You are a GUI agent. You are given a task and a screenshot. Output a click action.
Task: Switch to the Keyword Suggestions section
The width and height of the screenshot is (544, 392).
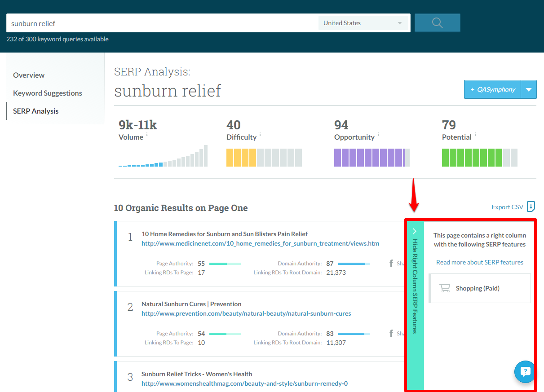pos(47,93)
